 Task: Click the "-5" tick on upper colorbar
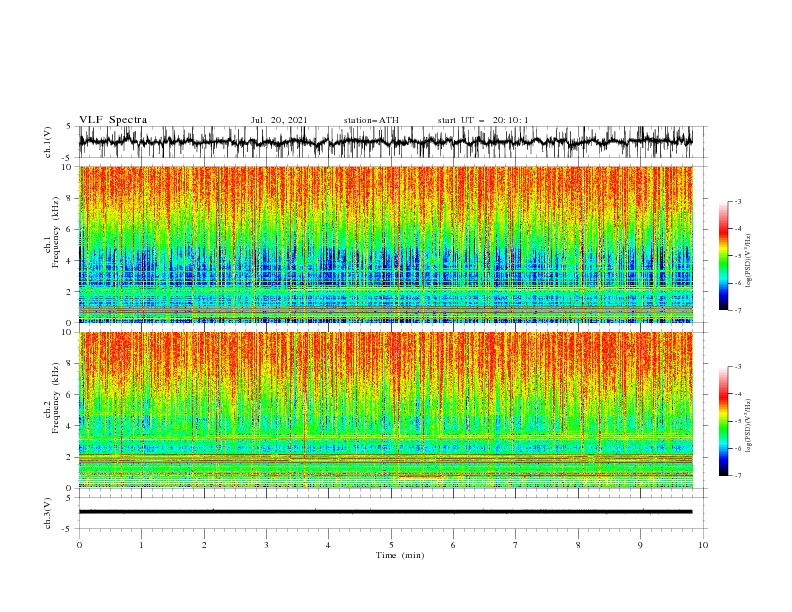(x=737, y=256)
